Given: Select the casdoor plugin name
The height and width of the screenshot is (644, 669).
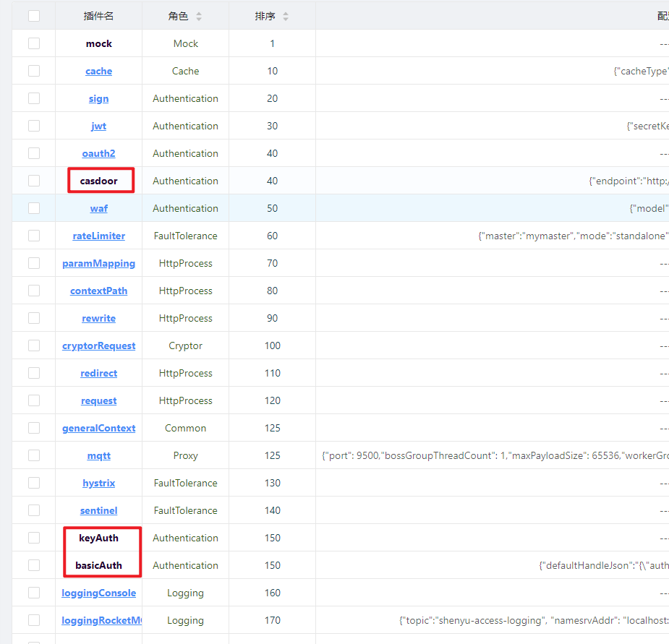Looking at the screenshot, I should (98, 181).
